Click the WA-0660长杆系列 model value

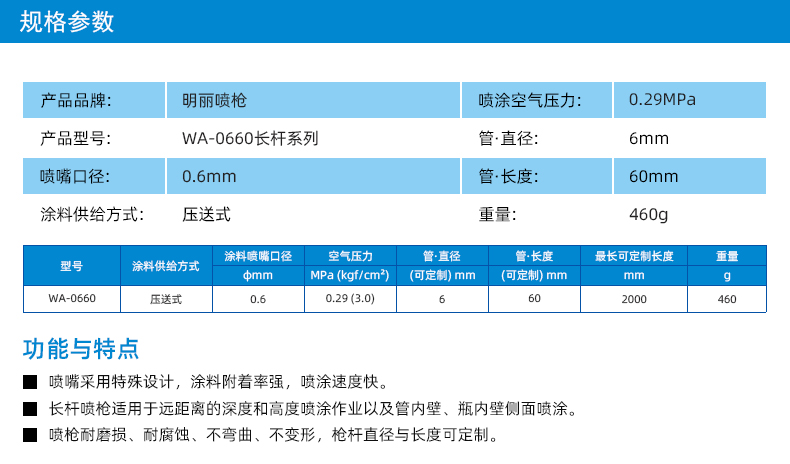(250, 138)
